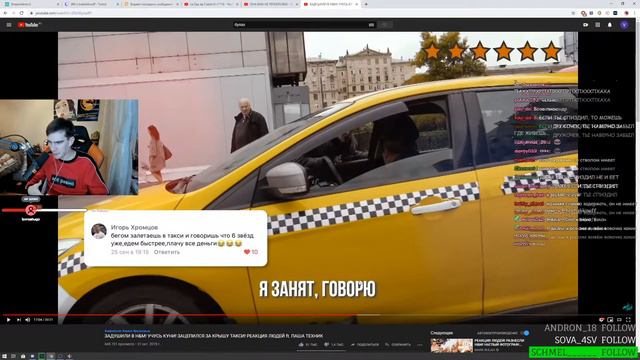Mute the video volume
Image resolution: width=640 pixels, height=360 pixels.
click(x=28, y=320)
